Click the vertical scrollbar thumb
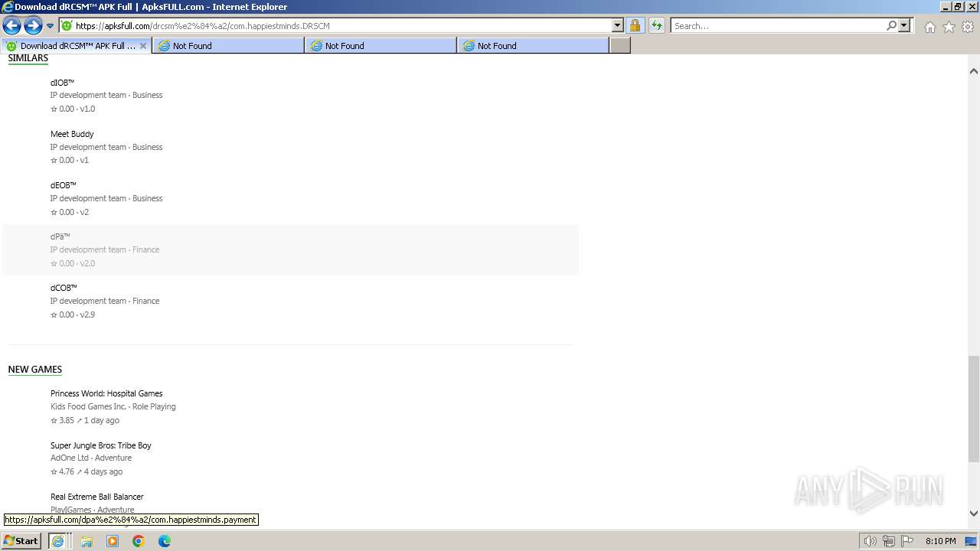This screenshot has width=980, height=551. coord(974,408)
